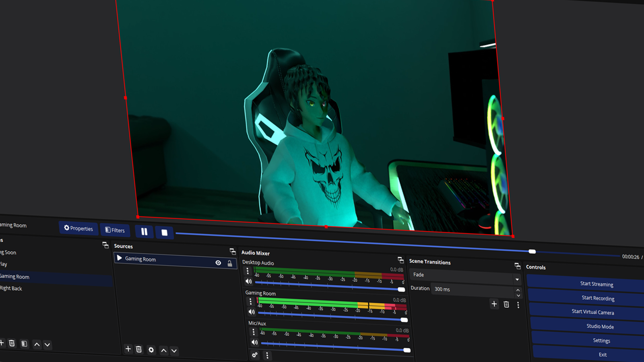This screenshot has height=362, width=644.
Task: Increase the transition duration with the up arrow
Action: click(x=518, y=291)
